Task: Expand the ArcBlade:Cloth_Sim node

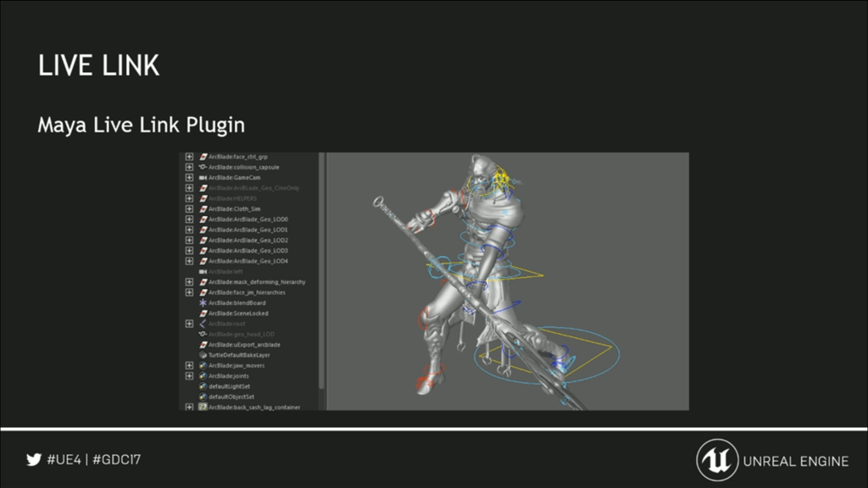Action: pos(189,209)
